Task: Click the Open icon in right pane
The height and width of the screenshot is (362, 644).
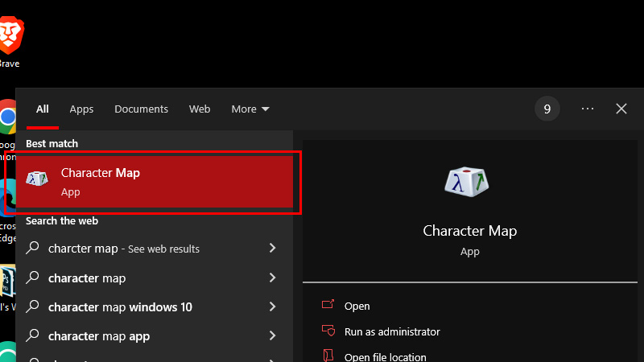Action: [328, 305]
